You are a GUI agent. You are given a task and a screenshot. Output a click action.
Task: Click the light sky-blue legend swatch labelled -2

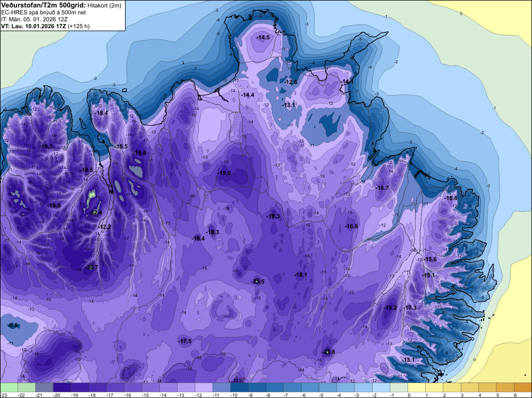[x=381, y=387]
